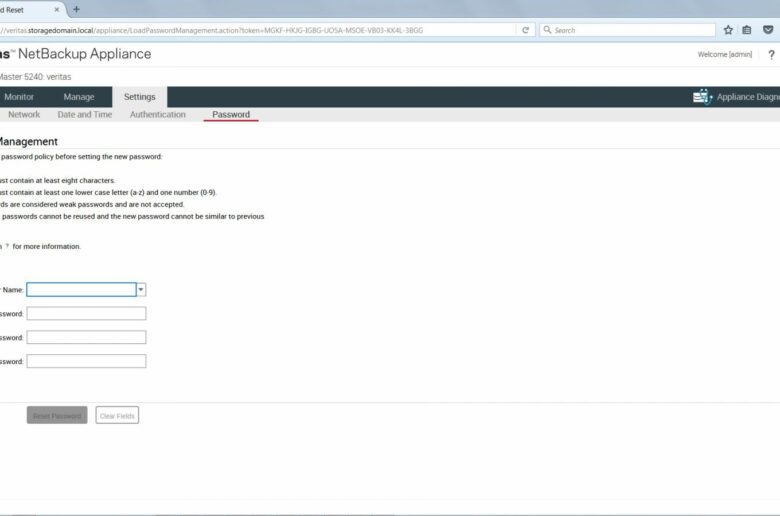Select the Password tab

pos(231,114)
